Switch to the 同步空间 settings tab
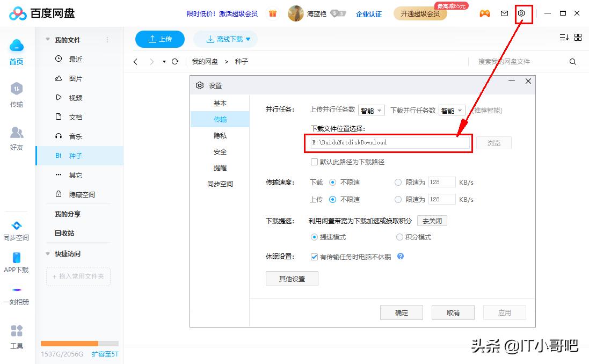The image size is (589, 364). (220, 184)
